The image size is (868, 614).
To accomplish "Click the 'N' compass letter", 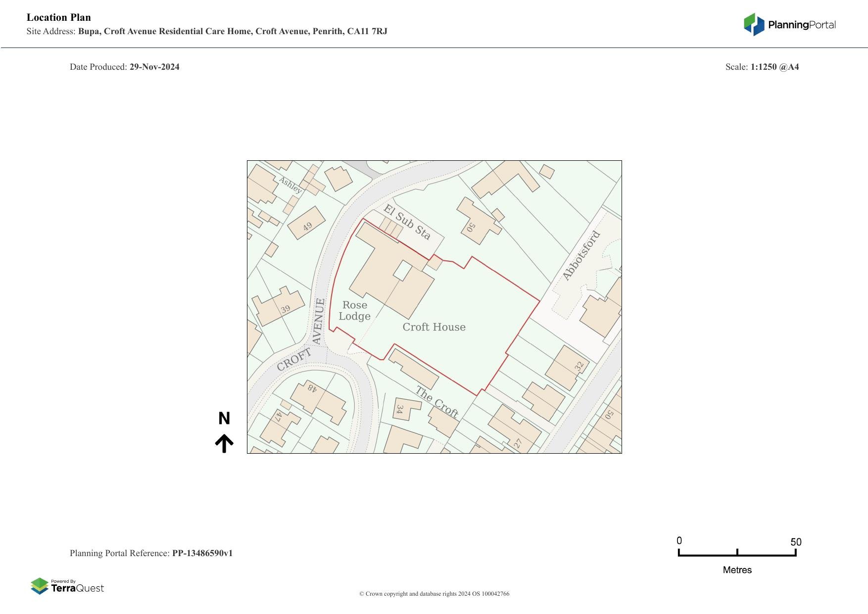I will pos(224,419).
